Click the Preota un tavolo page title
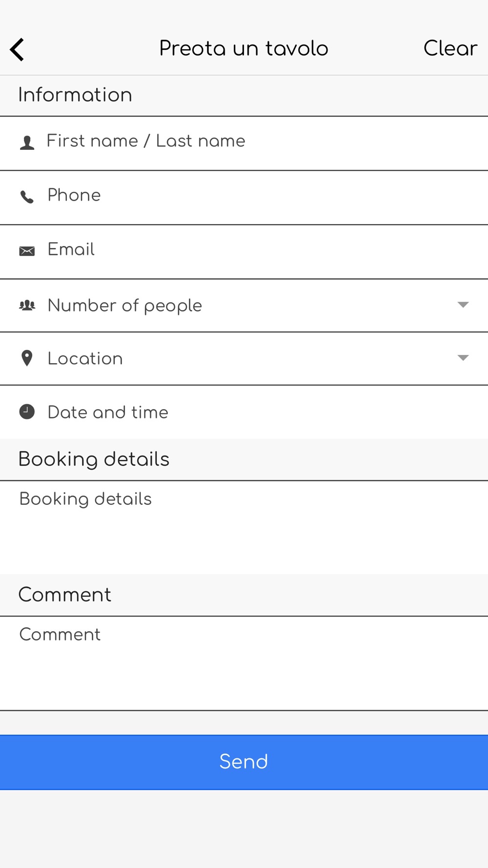 (x=244, y=48)
